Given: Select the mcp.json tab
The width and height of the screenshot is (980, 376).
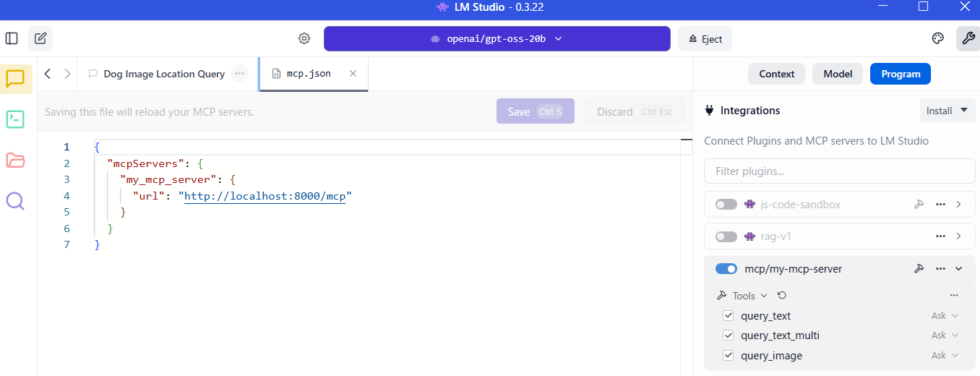Looking at the screenshot, I should pos(314,74).
